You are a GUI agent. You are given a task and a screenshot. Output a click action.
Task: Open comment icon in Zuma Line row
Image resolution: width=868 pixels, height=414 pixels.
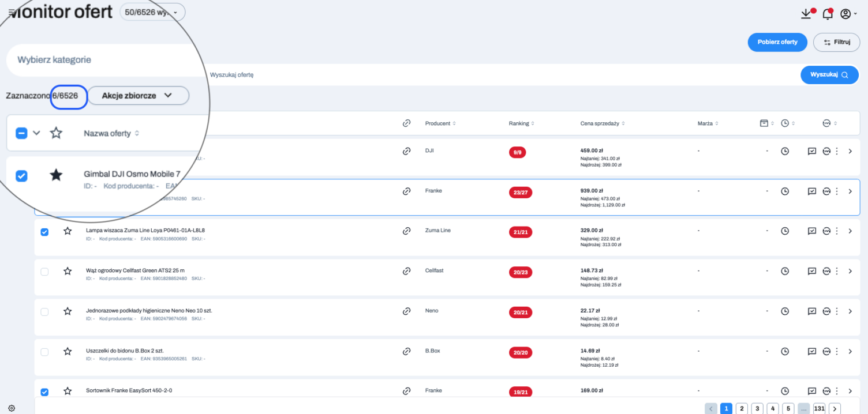[812, 231]
